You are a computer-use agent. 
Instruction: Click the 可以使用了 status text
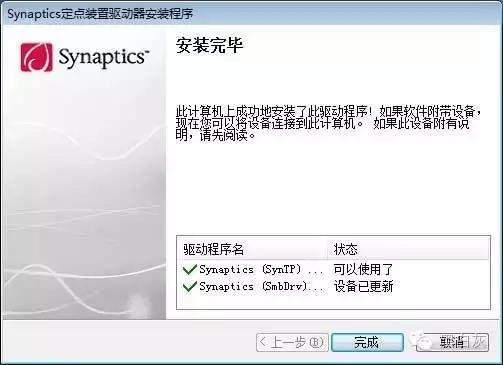(363, 269)
